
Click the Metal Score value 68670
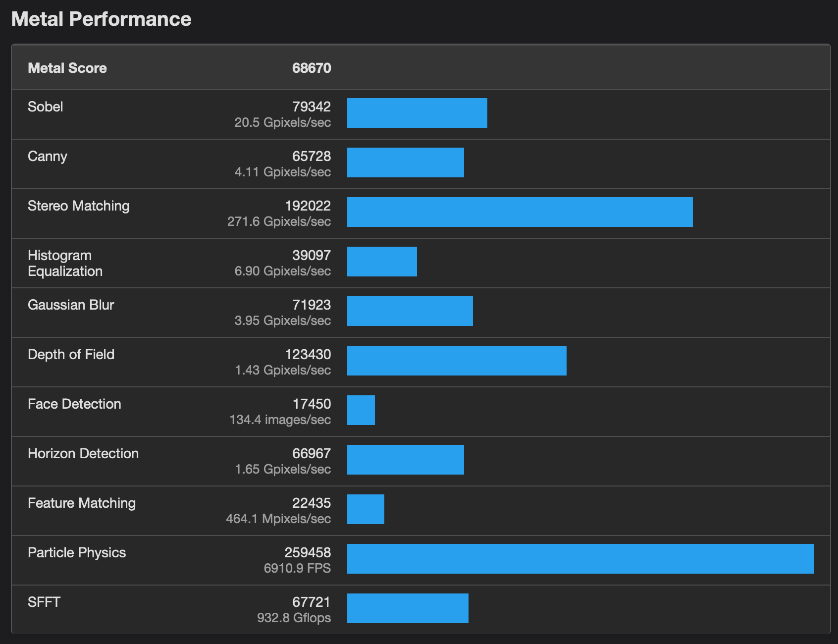pos(311,68)
